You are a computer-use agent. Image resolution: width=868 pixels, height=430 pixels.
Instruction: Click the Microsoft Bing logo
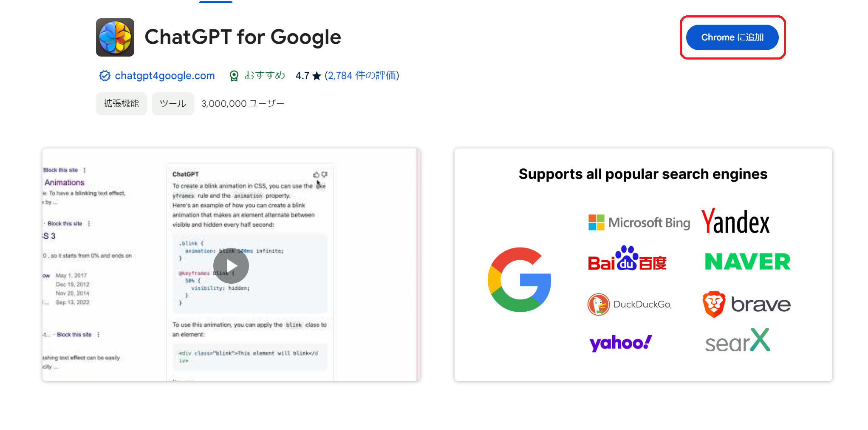tap(639, 222)
